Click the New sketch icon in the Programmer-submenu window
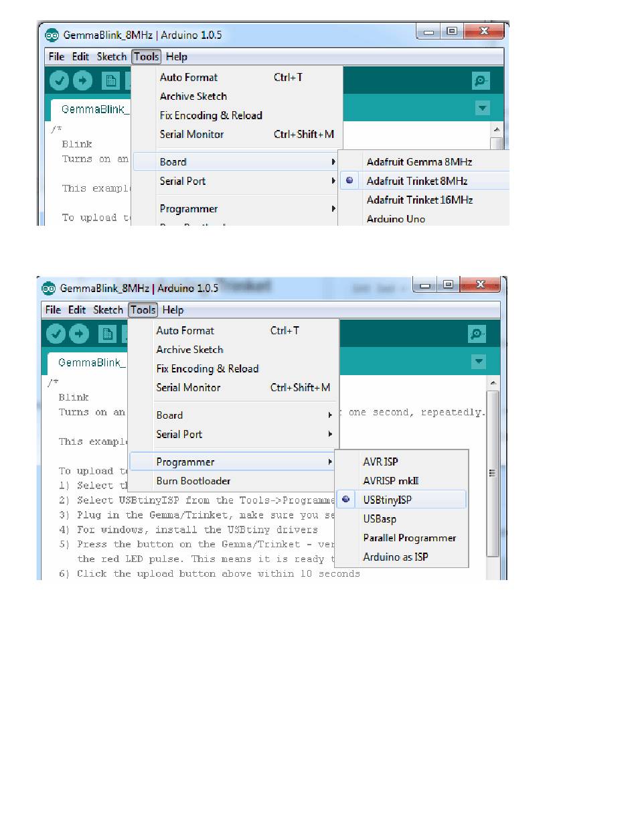Image resolution: width=636 pixels, height=840 pixels. pos(107,334)
